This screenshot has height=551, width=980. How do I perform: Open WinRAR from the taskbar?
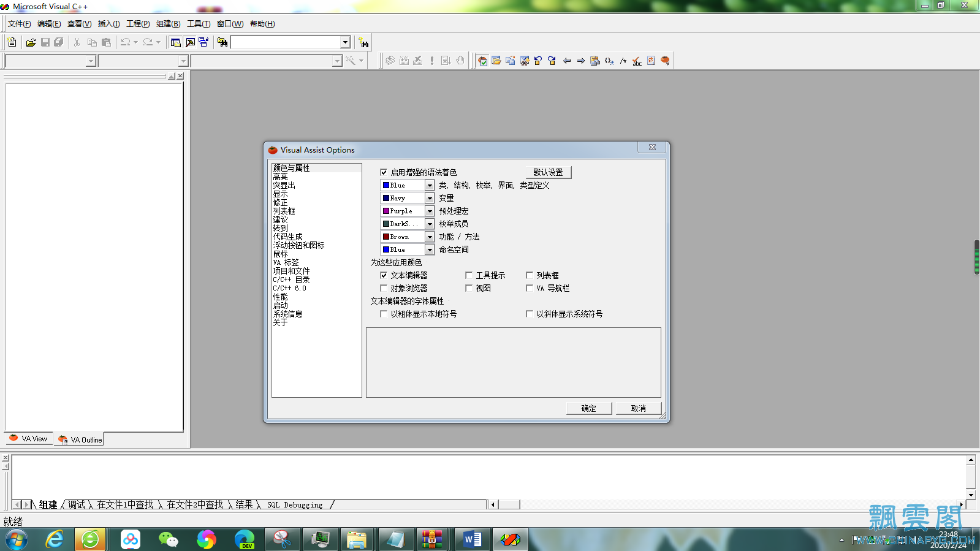[432, 539]
